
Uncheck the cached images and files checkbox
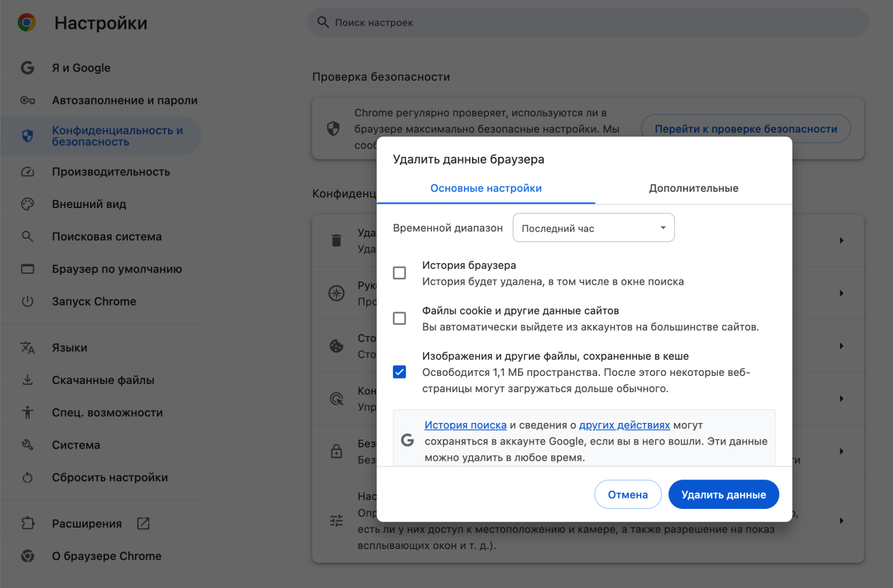[x=399, y=372]
